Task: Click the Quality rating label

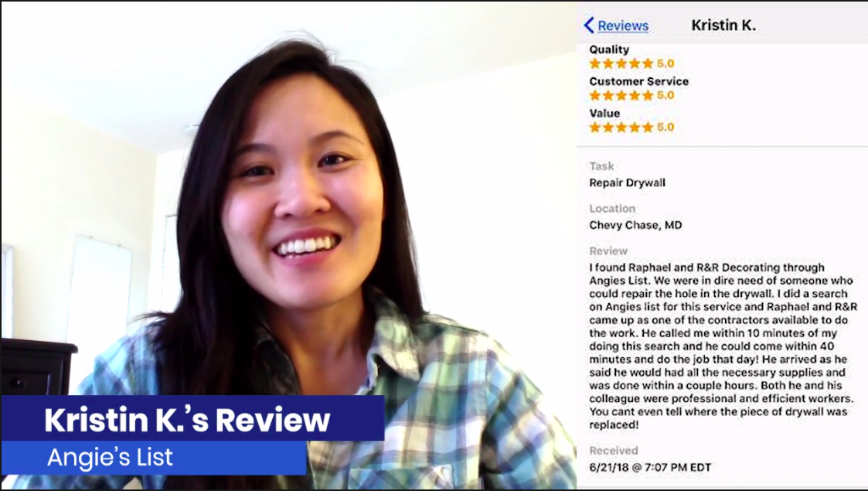Action: pos(609,49)
